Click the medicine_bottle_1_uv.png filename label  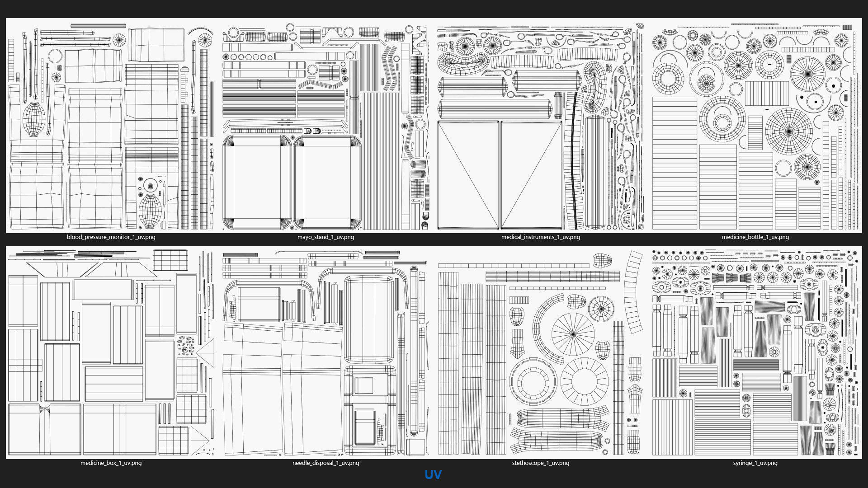(755, 237)
